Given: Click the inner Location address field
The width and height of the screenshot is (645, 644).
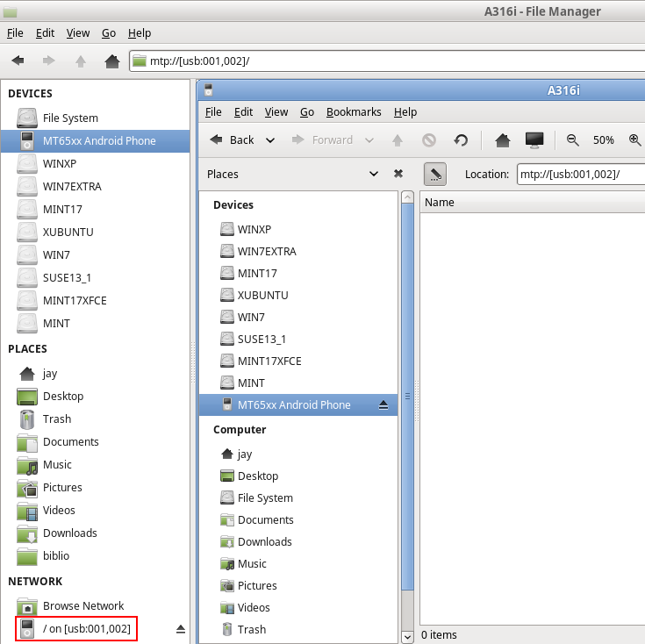Looking at the screenshot, I should click(x=579, y=174).
